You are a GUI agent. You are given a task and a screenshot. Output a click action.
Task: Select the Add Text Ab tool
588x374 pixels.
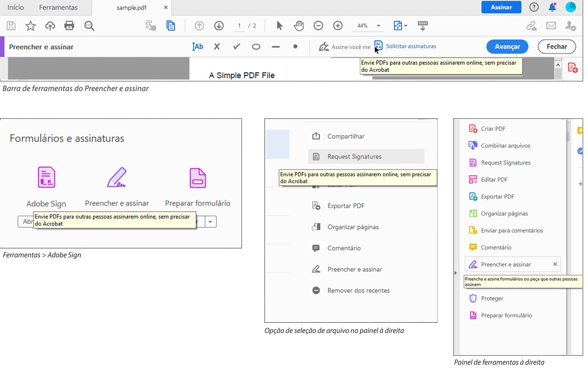tap(198, 47)
